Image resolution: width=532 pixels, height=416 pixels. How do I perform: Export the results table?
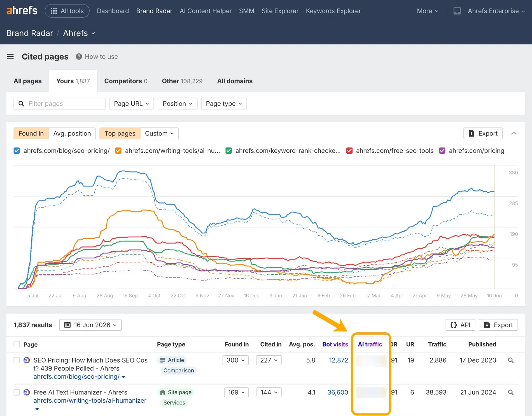coord(498,325)
